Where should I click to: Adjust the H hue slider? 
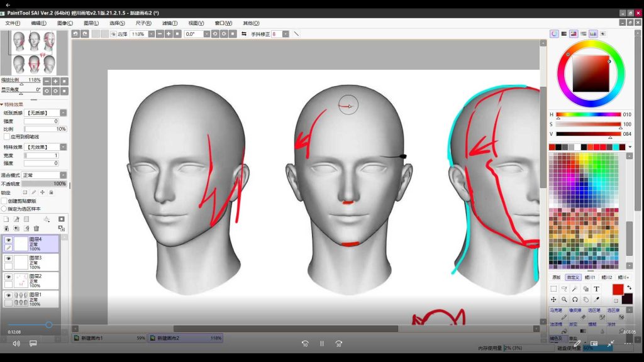pyautogui.click(x=589, y=114)
